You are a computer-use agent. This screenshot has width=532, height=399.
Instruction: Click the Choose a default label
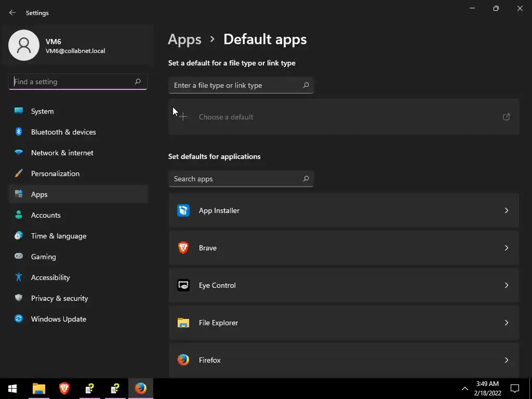(225, 117)
